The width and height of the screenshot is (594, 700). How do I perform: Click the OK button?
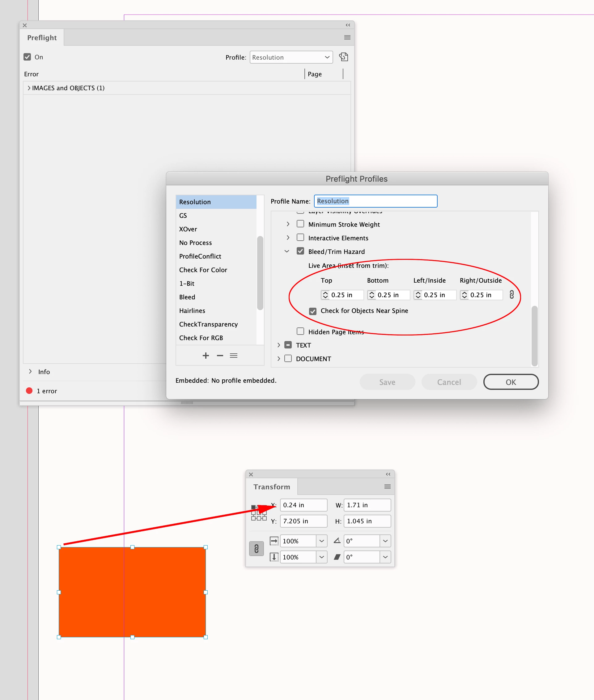click(x=511, y=382)
